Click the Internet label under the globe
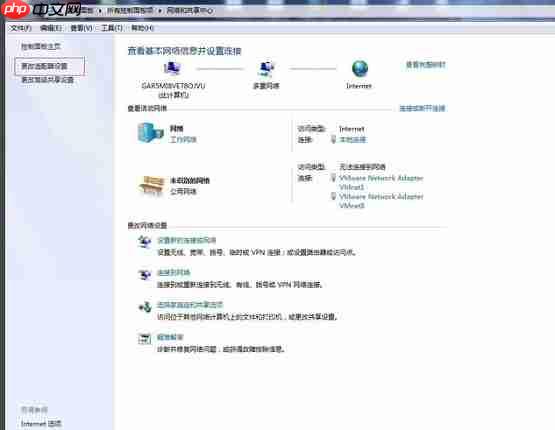This screenshot has width=555, height=430. click(x=359, y=86)
